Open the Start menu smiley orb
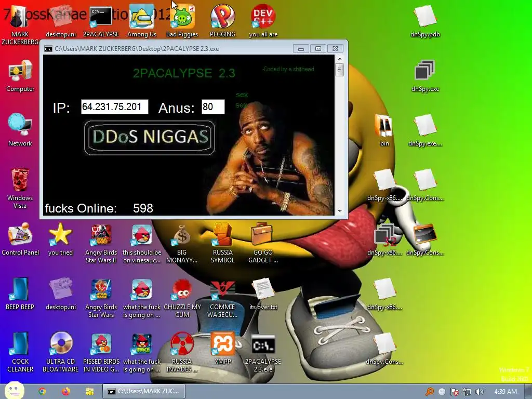This screenshot has width=532, height=399. 14,390
